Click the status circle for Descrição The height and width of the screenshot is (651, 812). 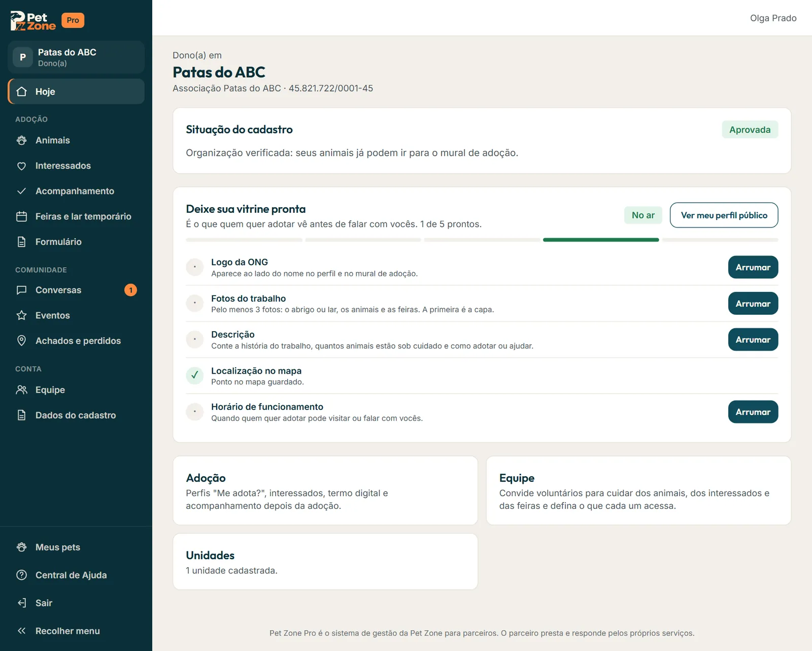tap(194, 340)
